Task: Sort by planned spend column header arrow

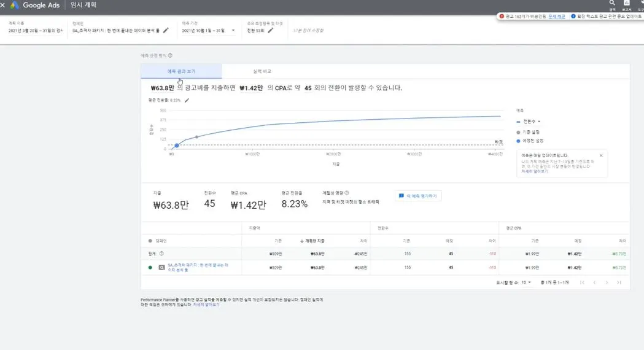Action: pyautogui.click(x=302, y=241)
